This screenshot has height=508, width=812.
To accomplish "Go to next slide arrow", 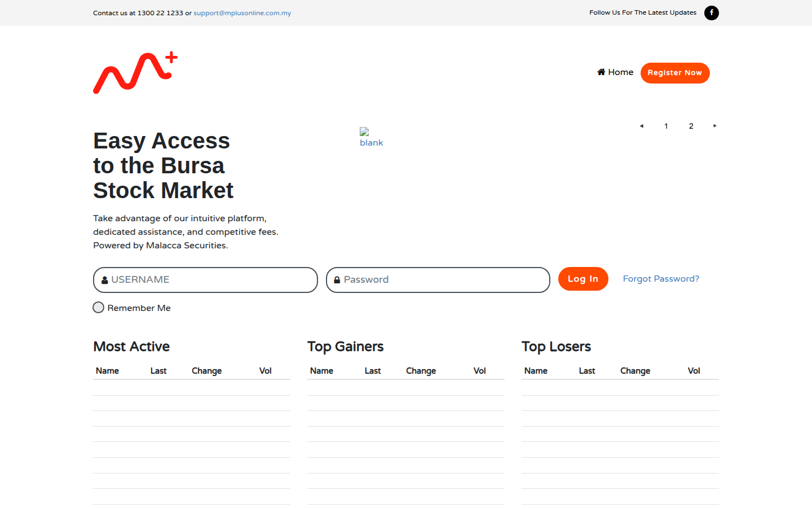I will pyautogui.click(x=714, y=126).
